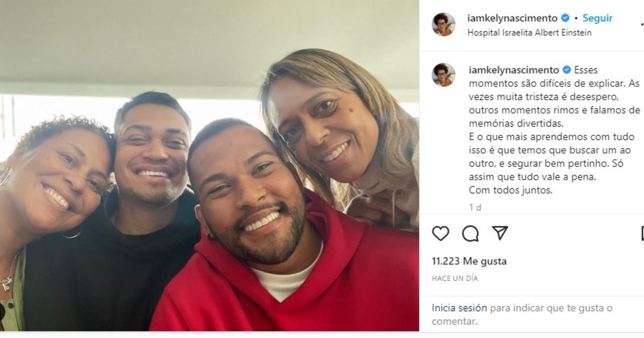This screenshot has height=338, width=644.
Task: Open Hospital Israelita Albert Einstein location
Action: click(x=530, y=33)
